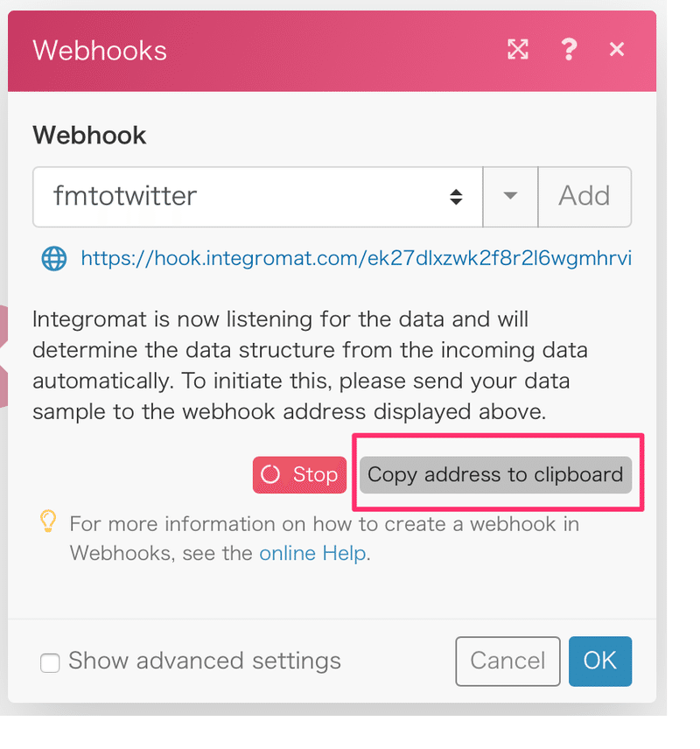Click the globe icon beside webhook URL

[x=54, y=258]
